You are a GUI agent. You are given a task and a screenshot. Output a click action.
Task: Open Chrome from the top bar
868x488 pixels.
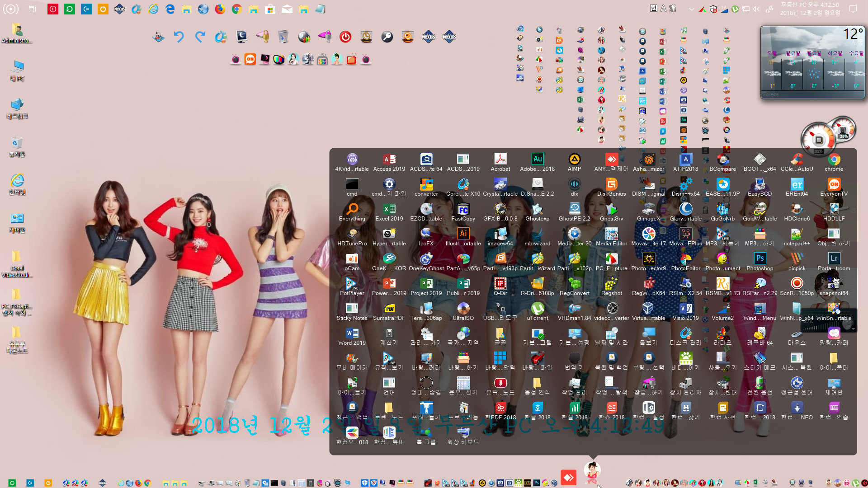point(236,9)
